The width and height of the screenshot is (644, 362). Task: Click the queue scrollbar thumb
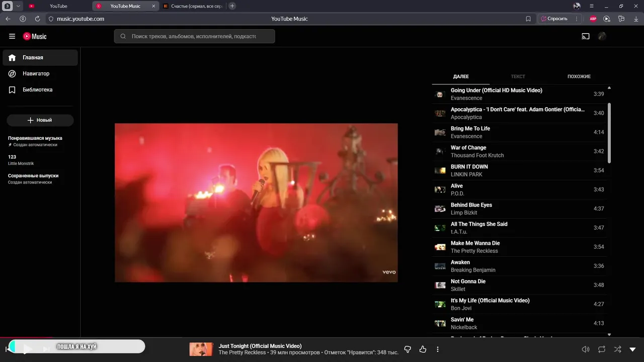(609, 133)
